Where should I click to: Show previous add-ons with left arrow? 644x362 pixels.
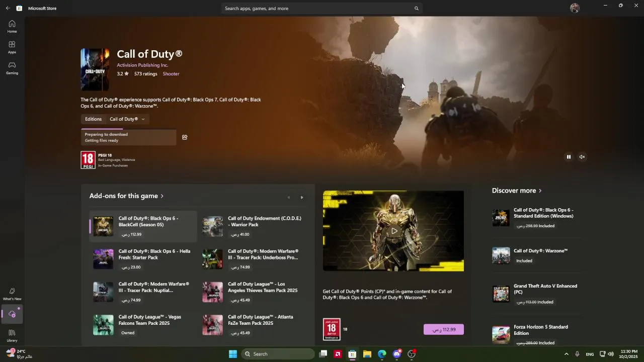tap(288, 198)
